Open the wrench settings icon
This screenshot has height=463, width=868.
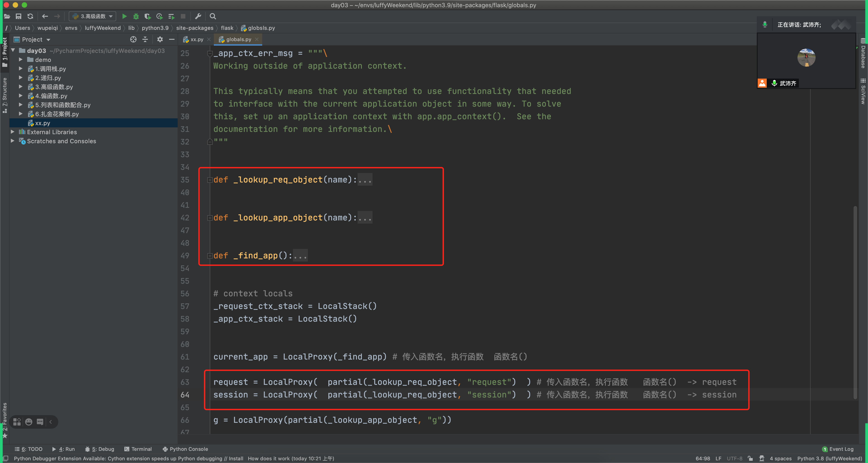coord(198,16)
